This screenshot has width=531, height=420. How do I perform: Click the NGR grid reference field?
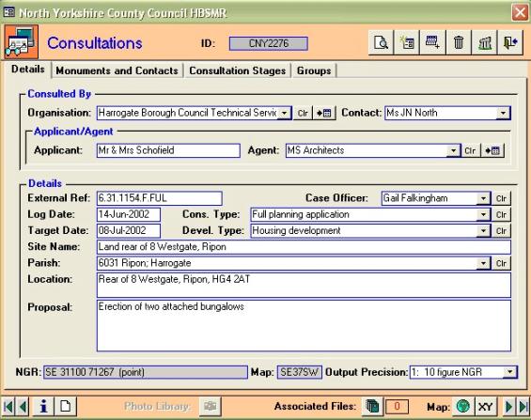(146, 372)
